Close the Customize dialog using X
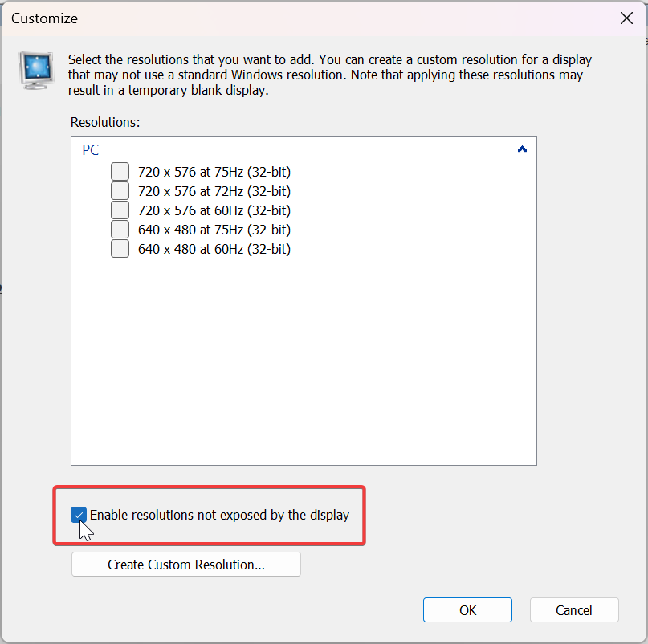This screenshot has width=648, height=644. click(626, 18)
